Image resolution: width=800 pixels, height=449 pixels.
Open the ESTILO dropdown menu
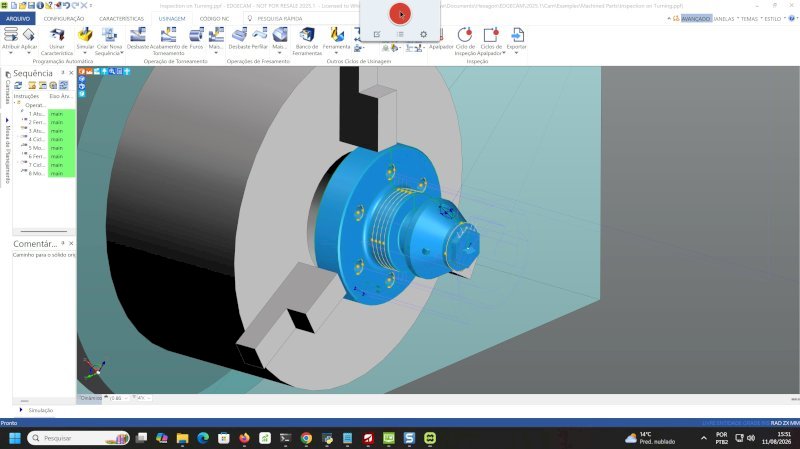[774, 18]
